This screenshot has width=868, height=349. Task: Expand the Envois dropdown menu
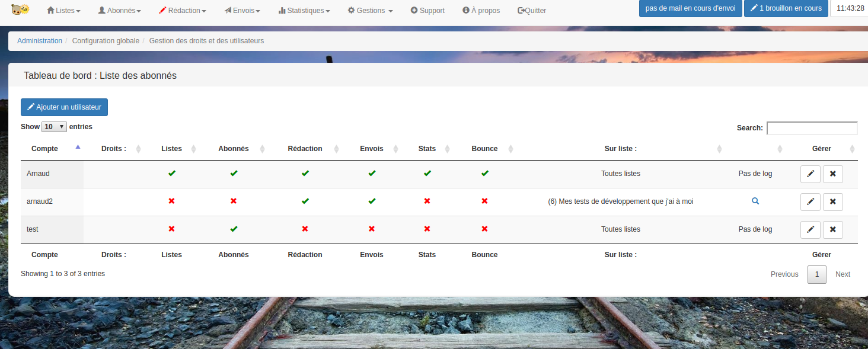[x=242, y=10]
